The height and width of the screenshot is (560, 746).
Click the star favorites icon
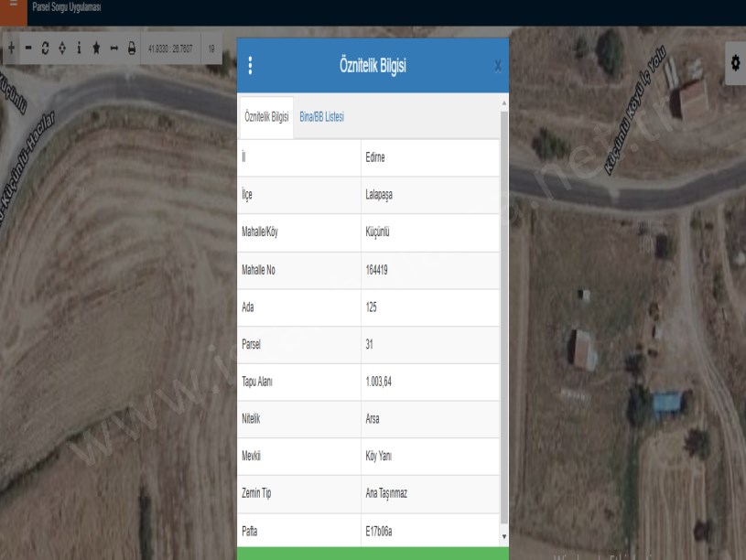(96, 48)
